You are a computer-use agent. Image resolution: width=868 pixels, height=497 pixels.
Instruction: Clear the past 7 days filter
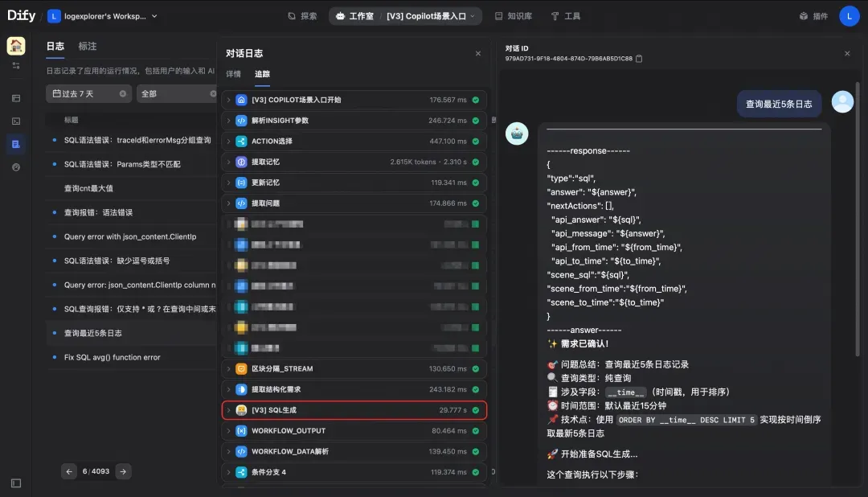point(123,93)
